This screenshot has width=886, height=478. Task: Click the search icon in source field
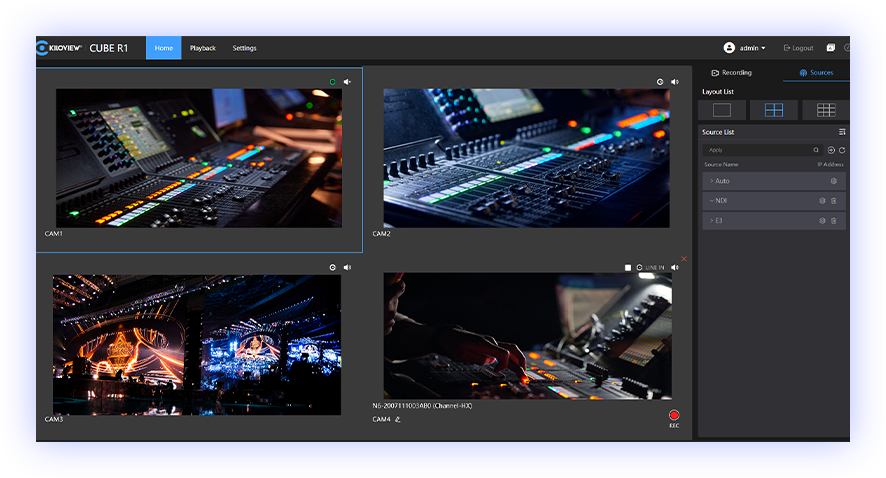816,150
